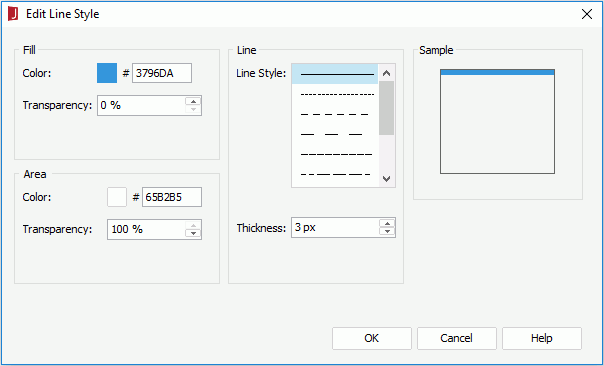Select the widely spaced long dash style
The width and height of the screenshot is (604, 366).
point(335,134)
